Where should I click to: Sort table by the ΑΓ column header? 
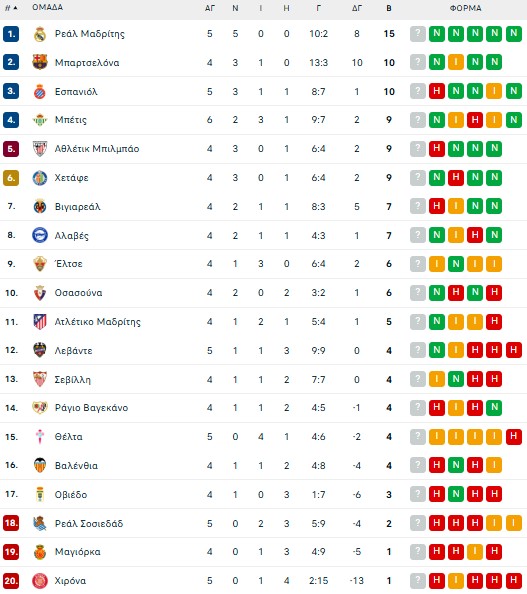(210, 8)
